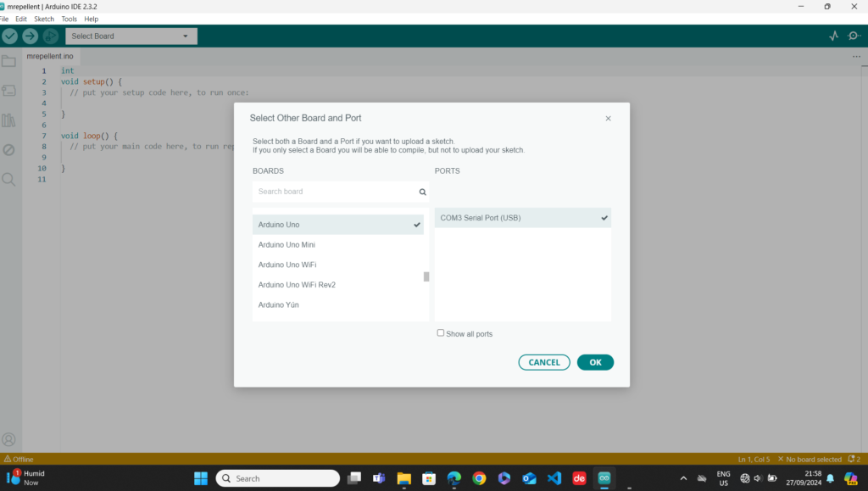Image resolution: width=868 pixels, height=491 pixels.
Task: Open Windows Start menu
Action: click(x=201, y=478)
